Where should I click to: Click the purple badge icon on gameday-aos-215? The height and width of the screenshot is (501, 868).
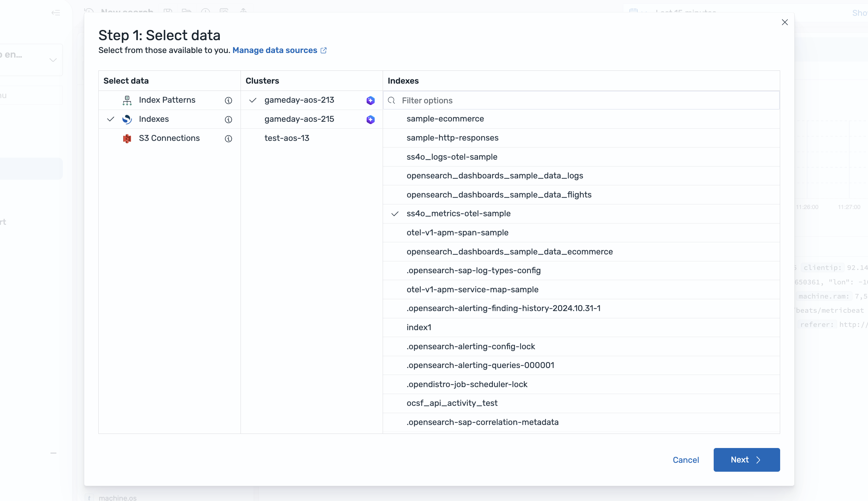tap(370, 119)
